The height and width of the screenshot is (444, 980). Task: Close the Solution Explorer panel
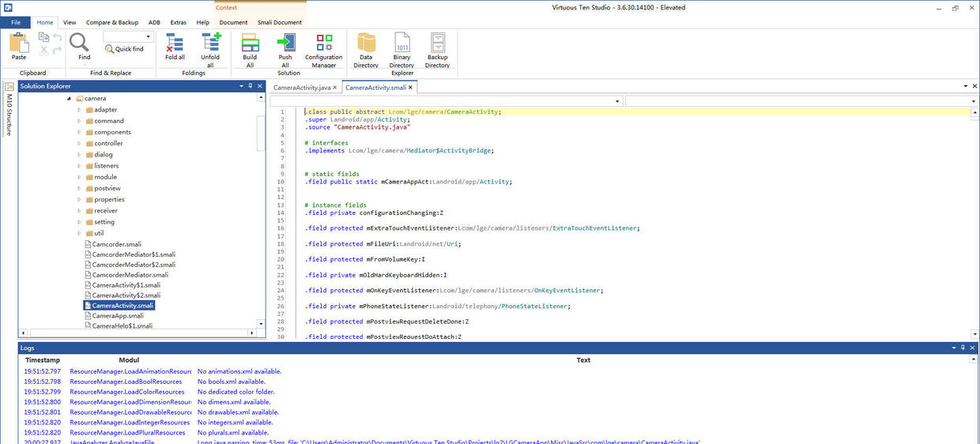coord(260,86)
